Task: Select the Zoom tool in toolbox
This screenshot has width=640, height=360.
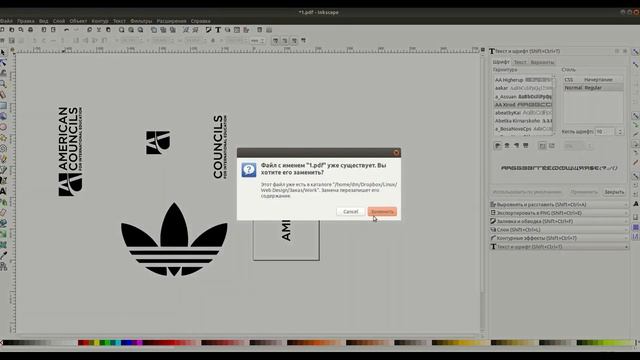Action: [x=3, y=84]
